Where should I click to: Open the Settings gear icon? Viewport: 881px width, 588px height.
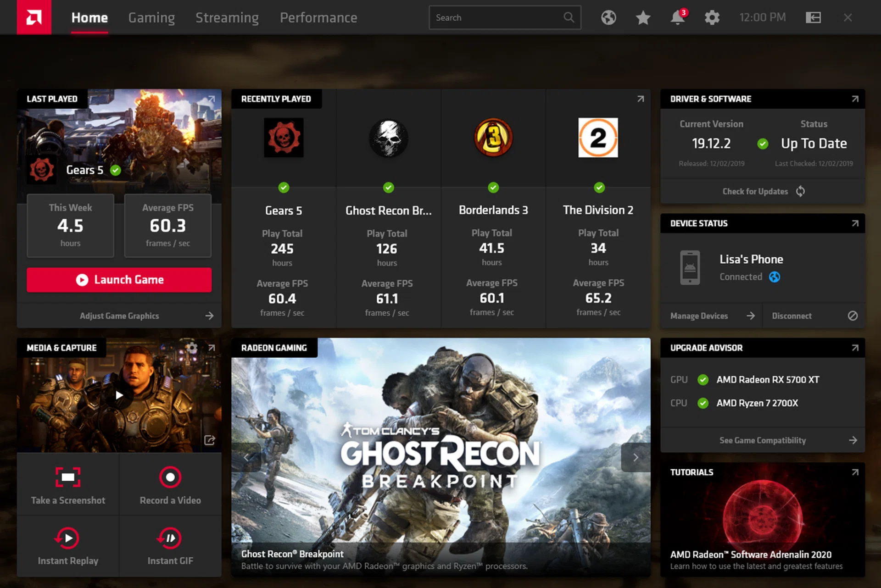[712, 18]
